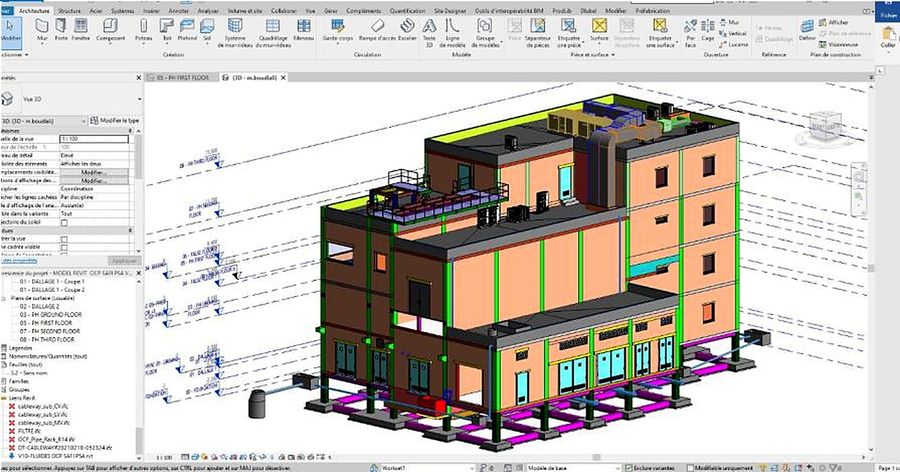Select the Plafond (ceiling) tool

point(187,30)
